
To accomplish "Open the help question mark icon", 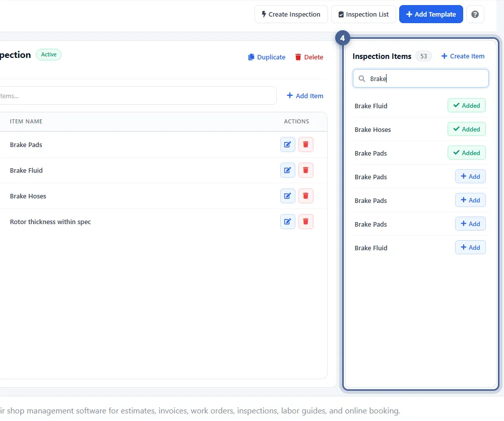I will tap(475, 14).
